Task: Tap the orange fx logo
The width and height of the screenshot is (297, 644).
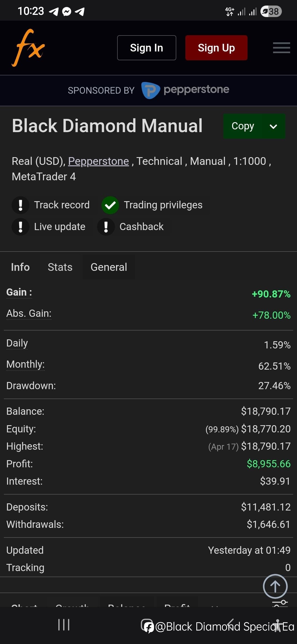Action: (28, 48)
